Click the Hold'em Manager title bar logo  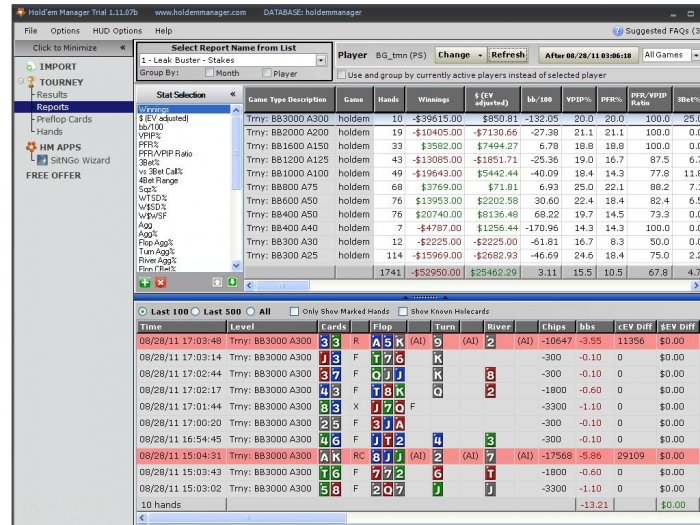(21, 12)
